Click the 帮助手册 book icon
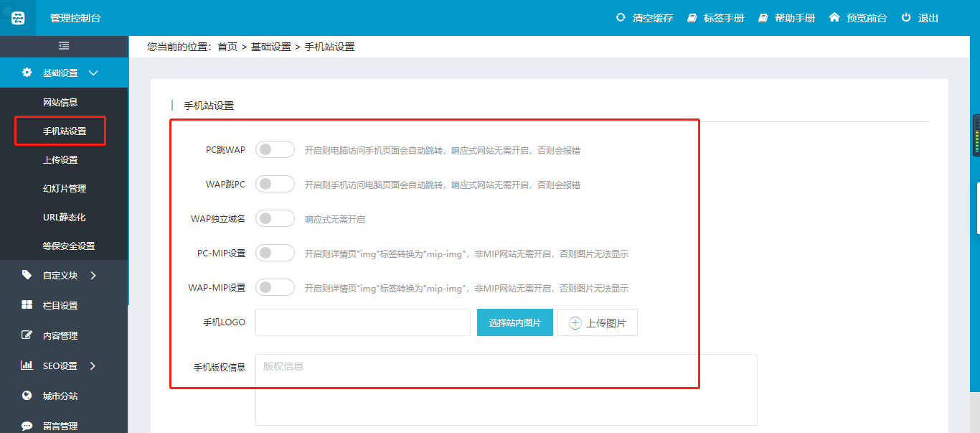 pyautogui.click(x=763, y=18)
